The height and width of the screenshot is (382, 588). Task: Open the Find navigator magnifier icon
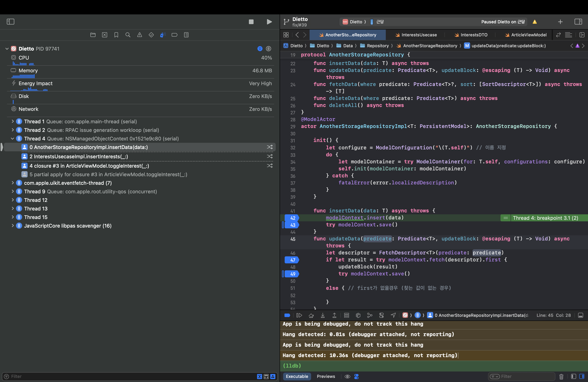point(128,35)
